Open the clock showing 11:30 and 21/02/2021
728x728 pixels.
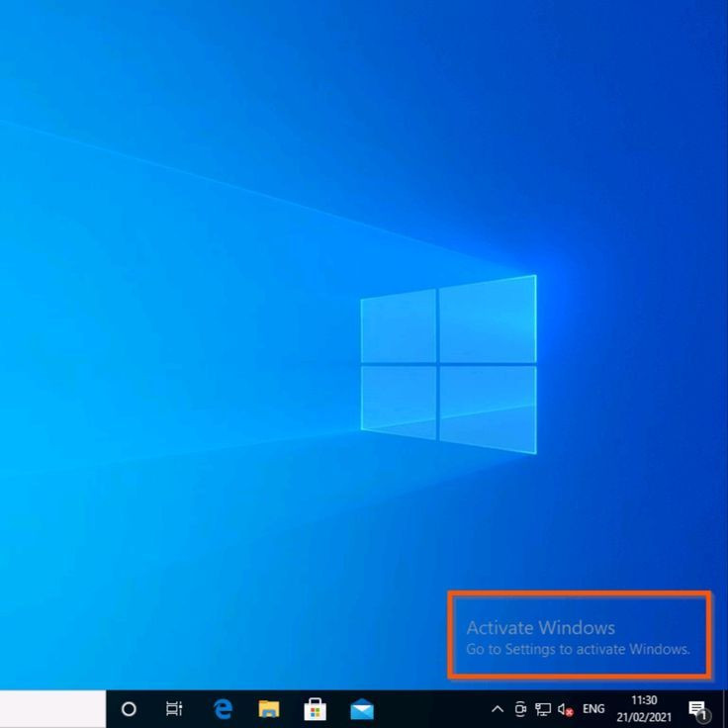tap(644, 709)
